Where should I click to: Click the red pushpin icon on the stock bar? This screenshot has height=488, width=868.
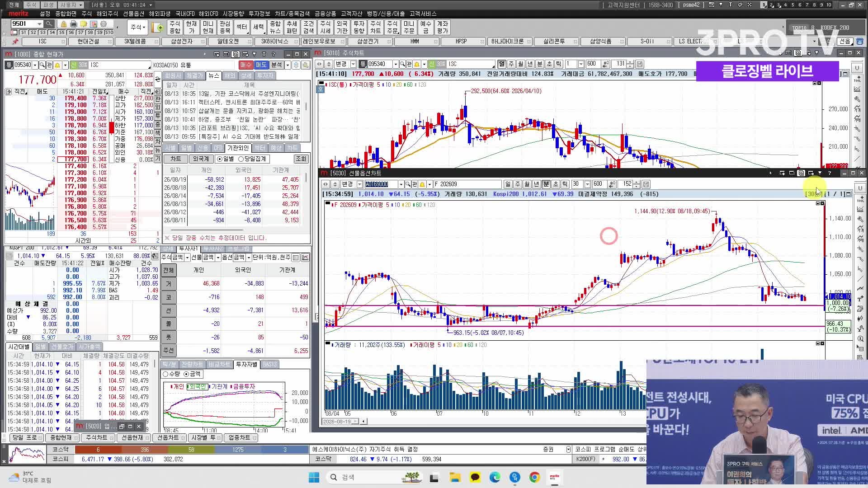(x=15, y=42)
